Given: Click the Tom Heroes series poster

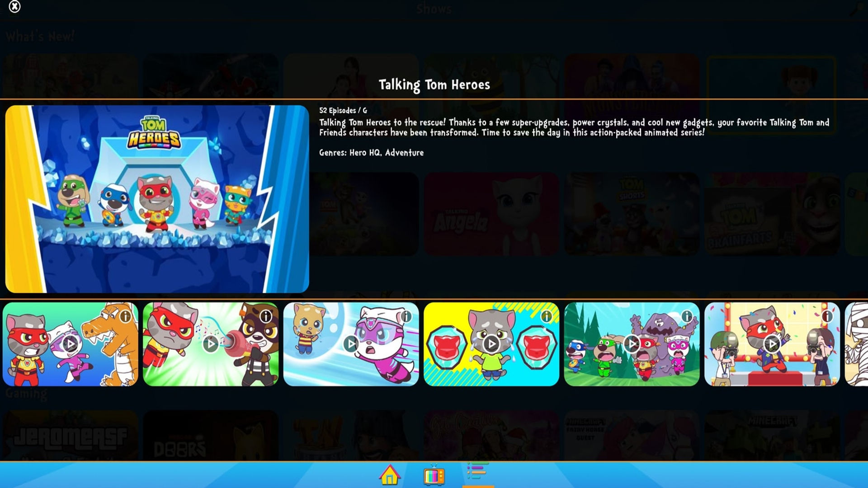Looking at the screenshot, I should click(157, 199).
